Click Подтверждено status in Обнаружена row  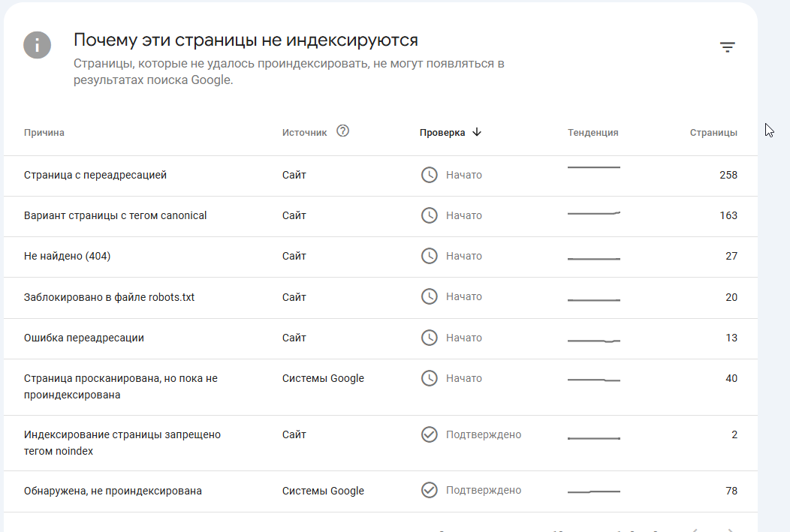pyautogui.click(x=483, y=490)
